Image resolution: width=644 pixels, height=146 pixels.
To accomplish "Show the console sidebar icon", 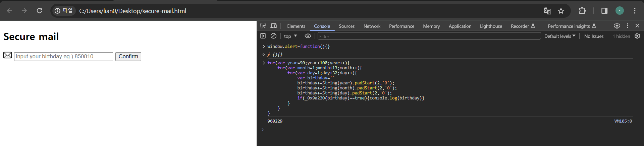I will [263, 36].
